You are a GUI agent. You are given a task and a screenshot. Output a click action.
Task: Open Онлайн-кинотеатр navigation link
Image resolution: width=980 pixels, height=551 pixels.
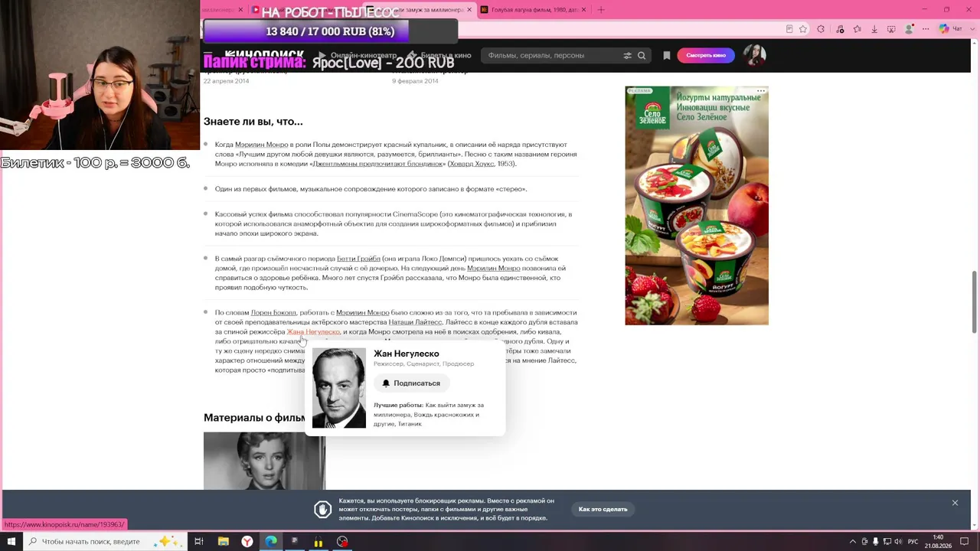(x=358, y=55)
